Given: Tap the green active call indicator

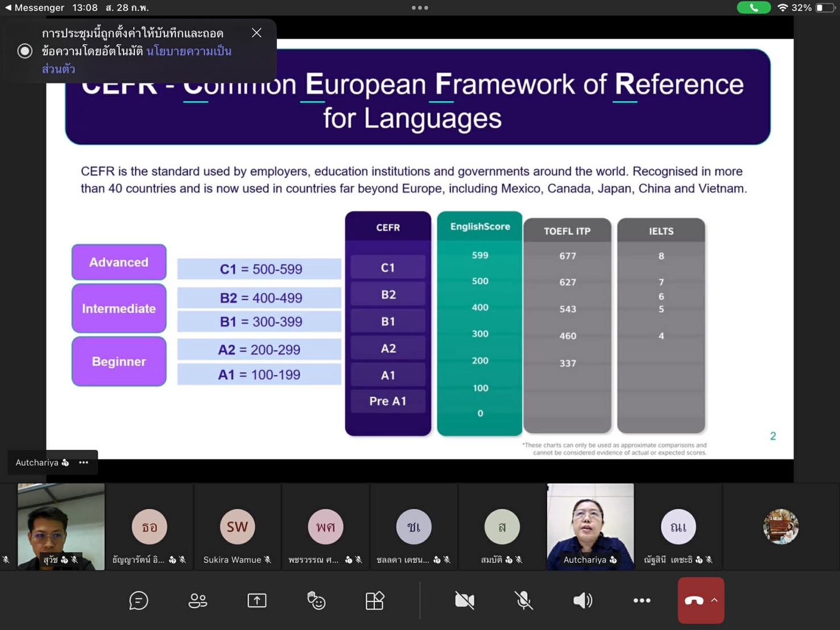Looking at the screenshot, I should pos(753,8).
